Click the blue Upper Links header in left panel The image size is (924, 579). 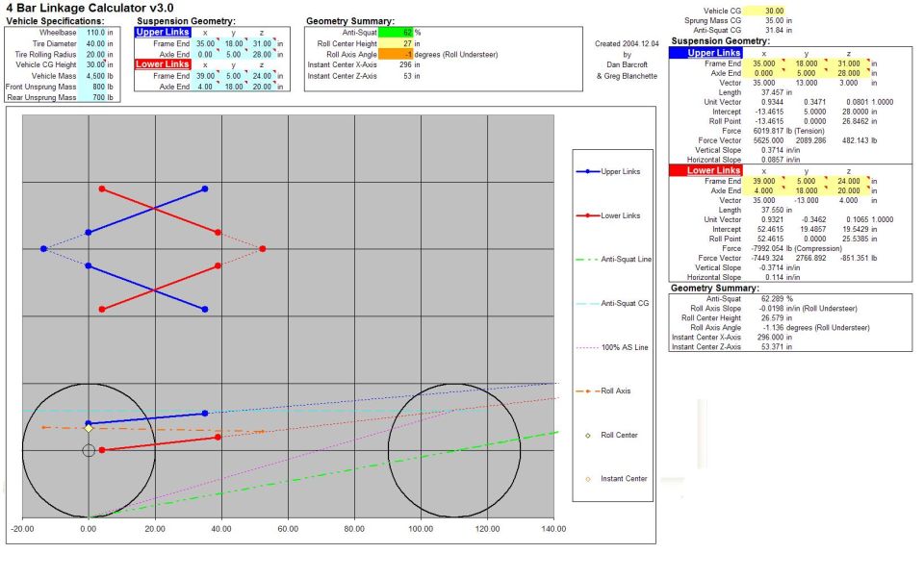163,33
